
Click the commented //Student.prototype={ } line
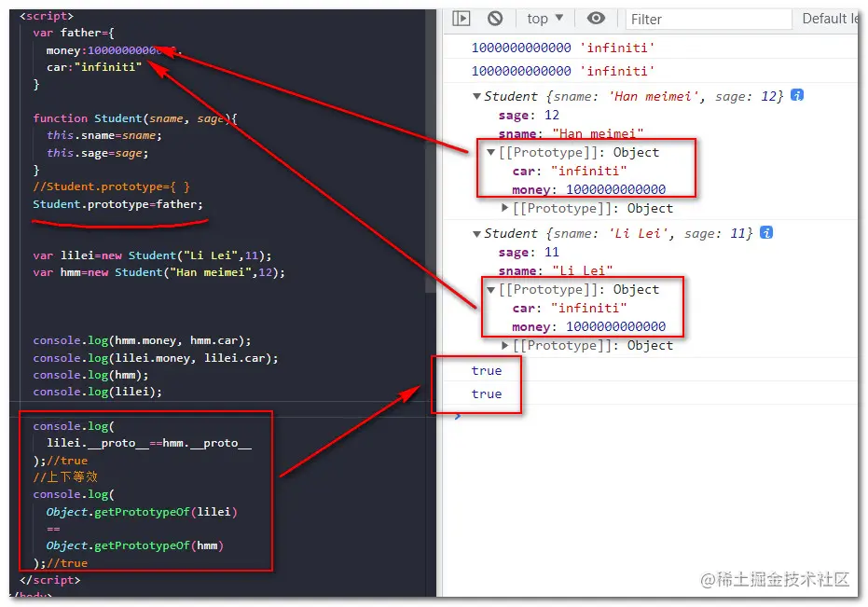[111, 186]
